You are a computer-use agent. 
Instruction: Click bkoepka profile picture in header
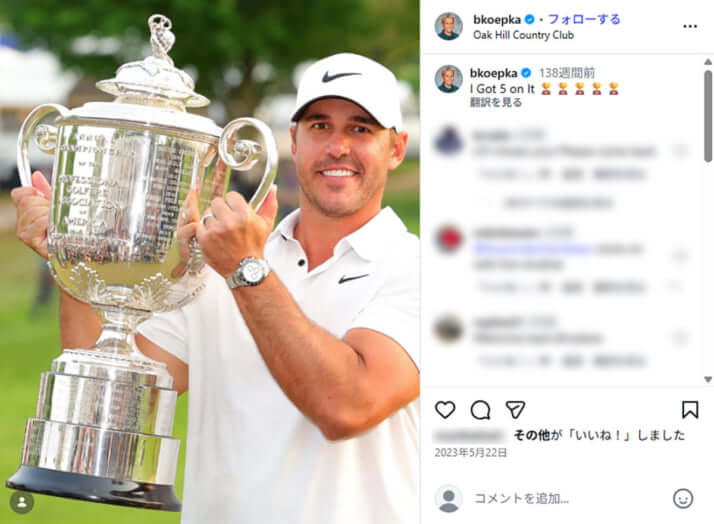pos(449,26)
